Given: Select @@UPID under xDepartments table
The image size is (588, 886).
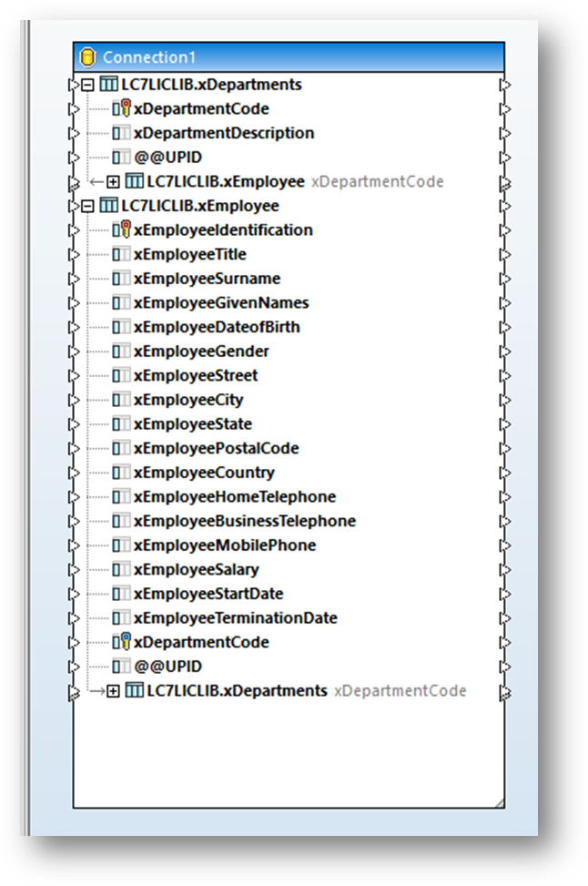Looking at the screenshot, I should point(167,158).
